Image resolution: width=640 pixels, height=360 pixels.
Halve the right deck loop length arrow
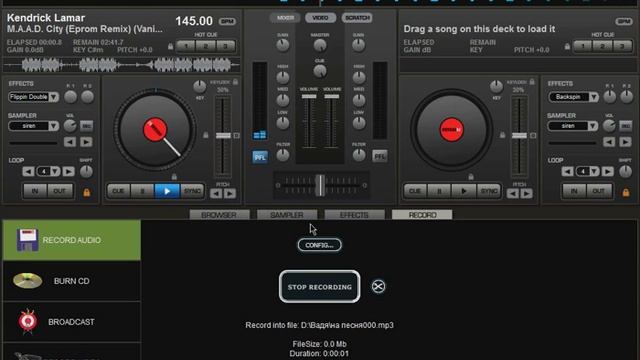[x=567, y=171]
